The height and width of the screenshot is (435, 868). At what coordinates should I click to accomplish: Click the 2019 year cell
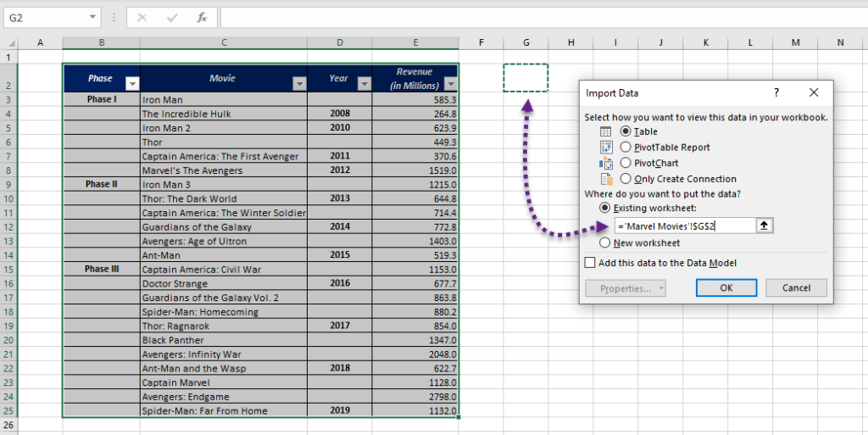pyautogui.click(x=340, y=410)
